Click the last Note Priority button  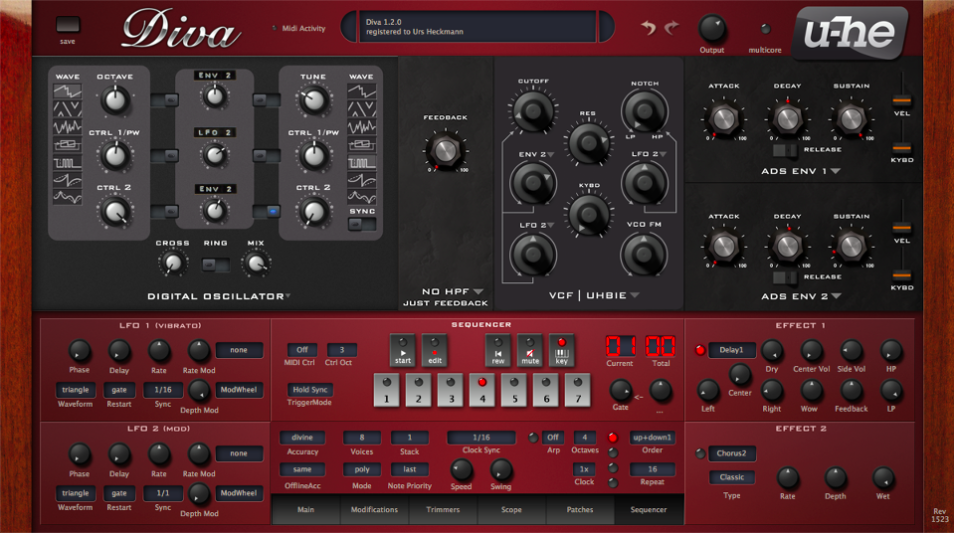[x=409, y=469]
